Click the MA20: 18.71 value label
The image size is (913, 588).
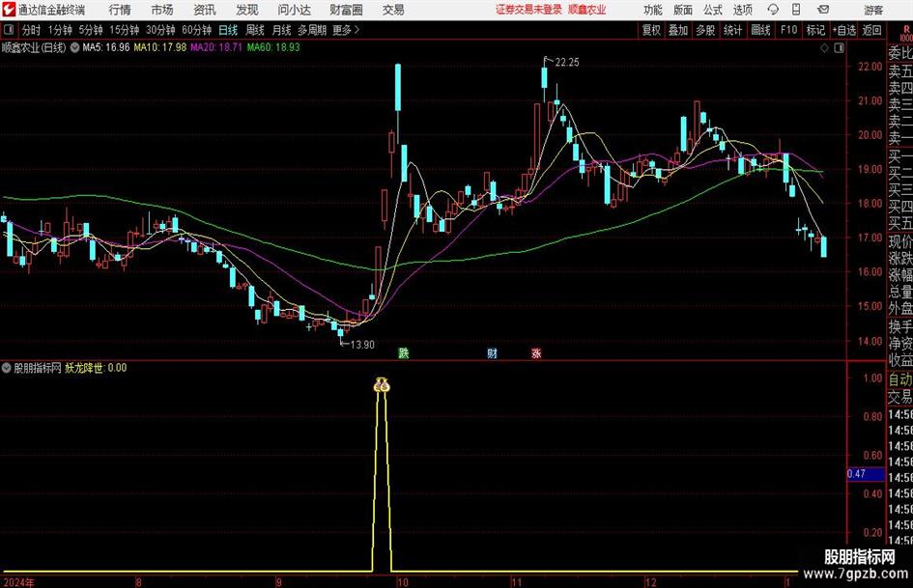point(216,47)
